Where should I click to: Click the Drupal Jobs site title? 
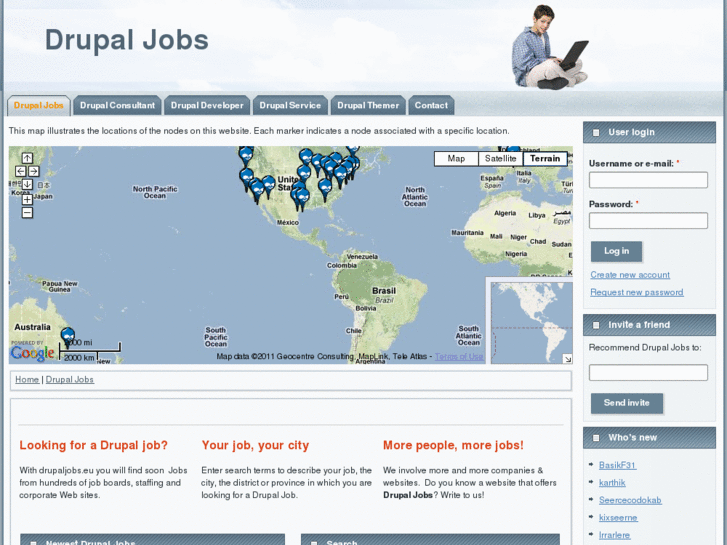[127, 40]
